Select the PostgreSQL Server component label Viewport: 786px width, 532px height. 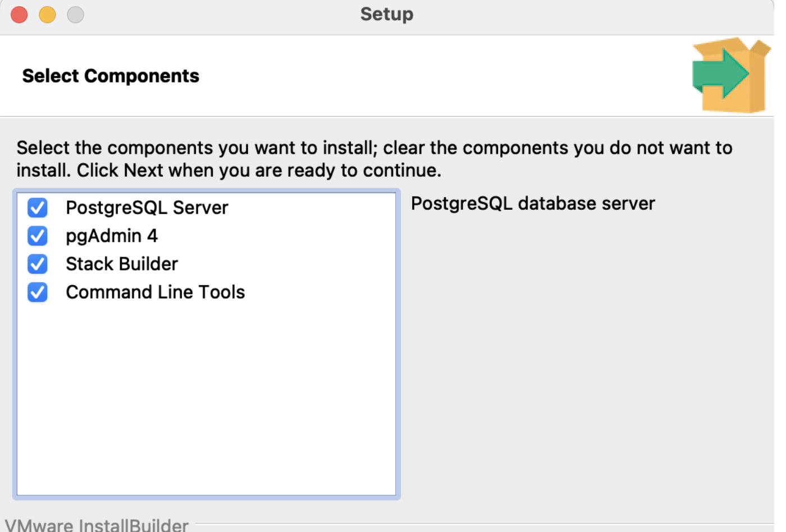(x=147, y=208)
